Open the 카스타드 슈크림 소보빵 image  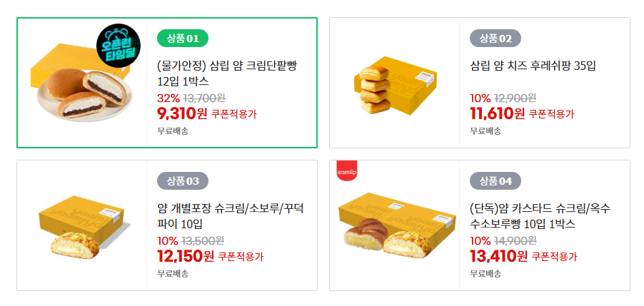point(396,225)
